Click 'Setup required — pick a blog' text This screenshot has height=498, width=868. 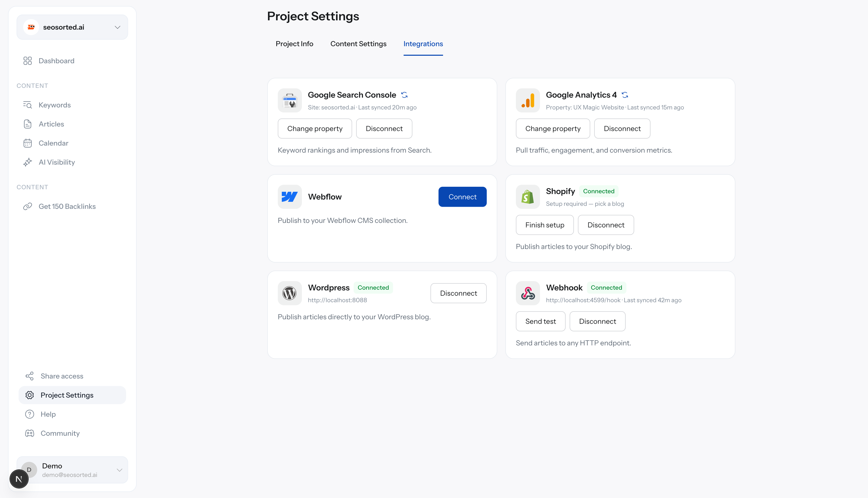coord(585,204)
